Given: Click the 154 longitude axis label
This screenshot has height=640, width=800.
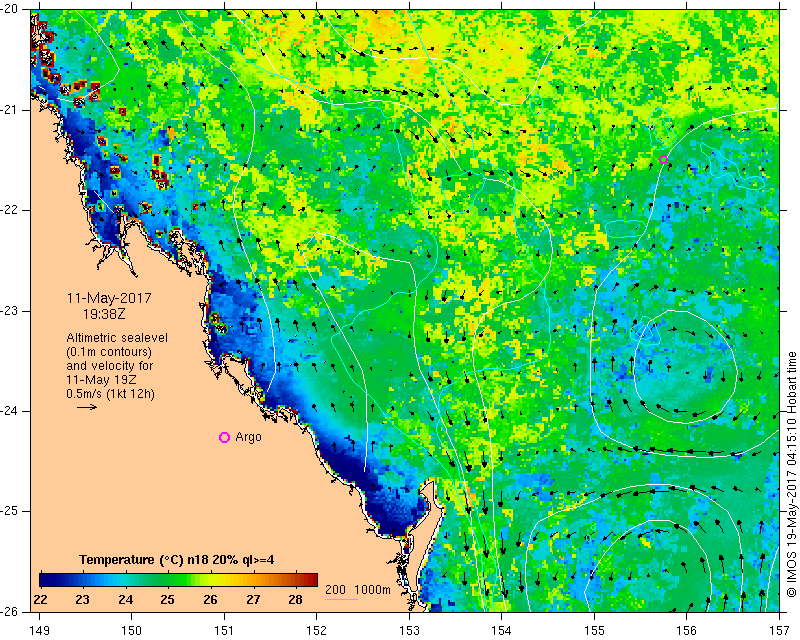Looking at the screenshot, I should tap(502, 631).
